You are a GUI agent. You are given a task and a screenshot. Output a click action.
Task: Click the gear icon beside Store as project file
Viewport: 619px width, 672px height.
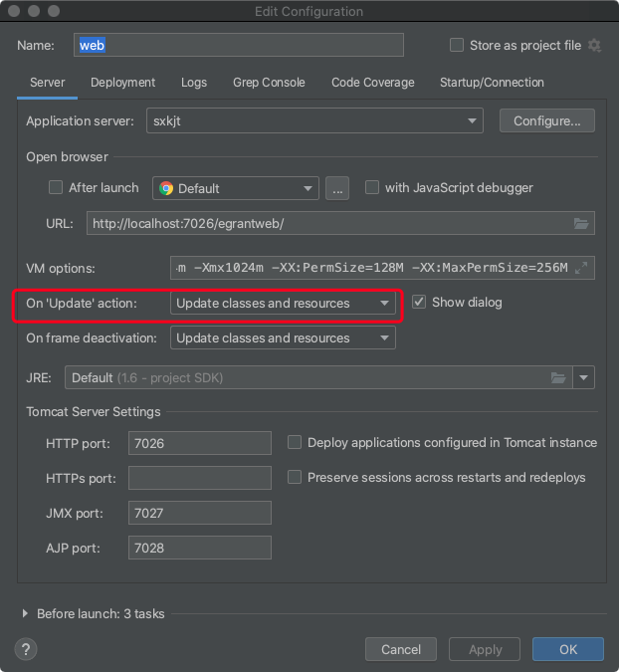595,46
